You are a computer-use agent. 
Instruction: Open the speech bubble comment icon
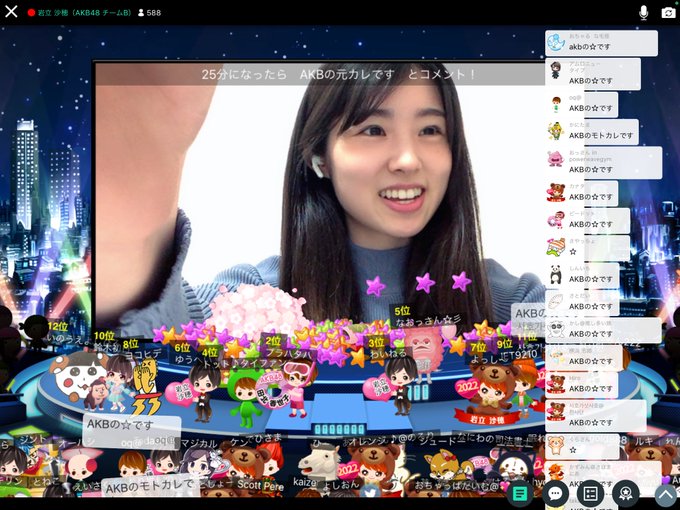pos(555,493)
